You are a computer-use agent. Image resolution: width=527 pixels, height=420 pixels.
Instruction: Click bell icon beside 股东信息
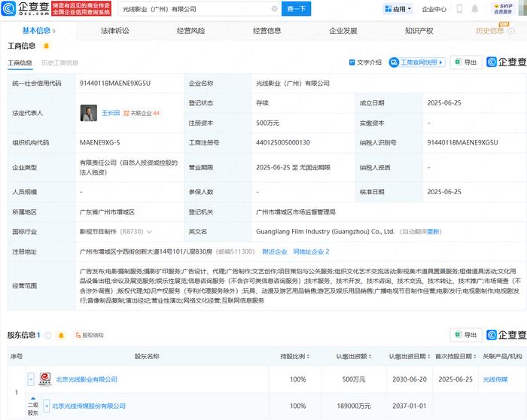61,336
